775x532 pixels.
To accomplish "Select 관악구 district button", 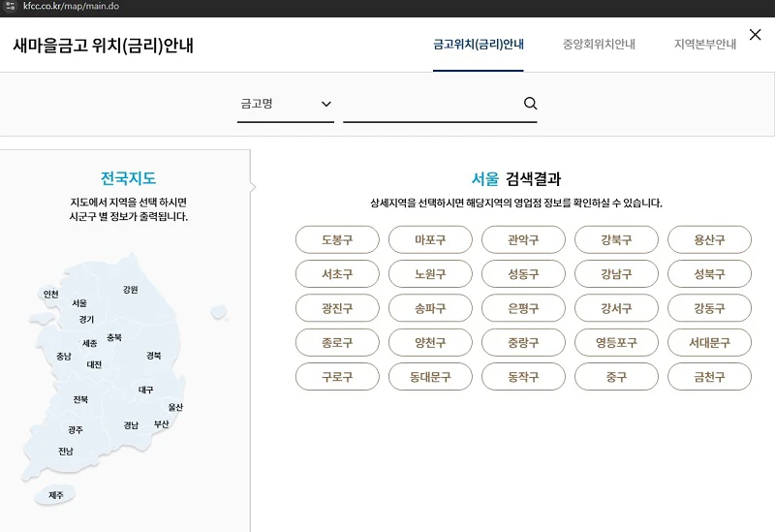I will click(523, 239).
